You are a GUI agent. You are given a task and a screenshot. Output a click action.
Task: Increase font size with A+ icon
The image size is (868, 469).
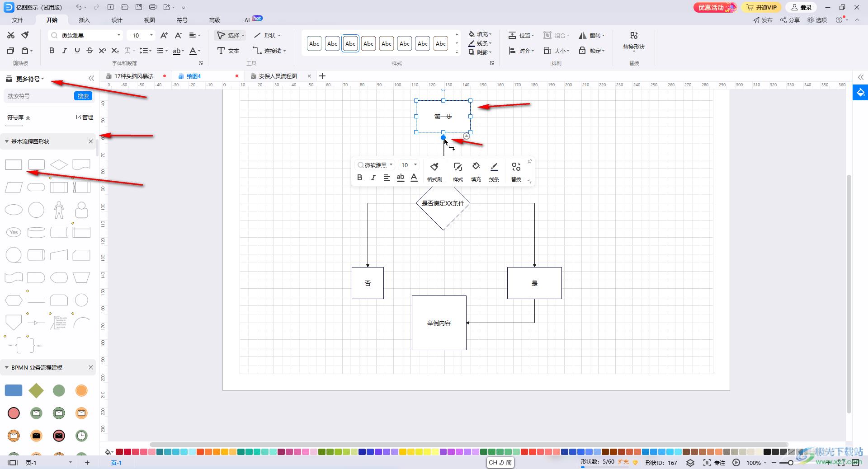[x=164, y=35]
